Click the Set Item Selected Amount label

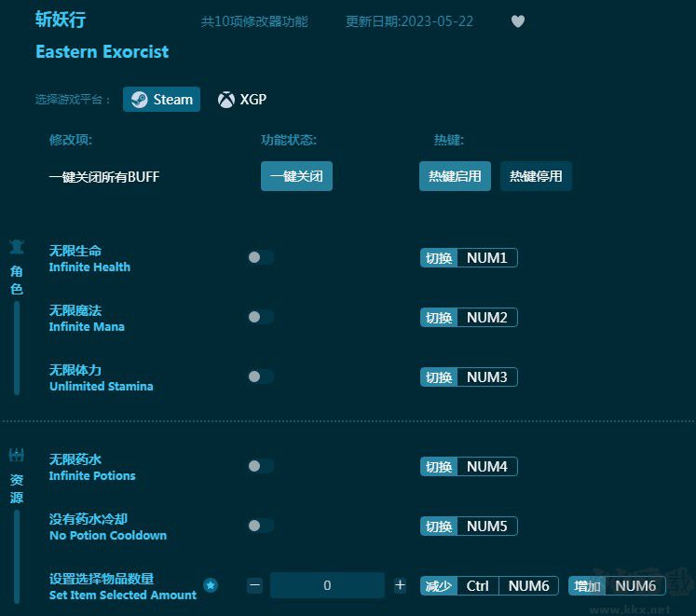coord(122,595)
